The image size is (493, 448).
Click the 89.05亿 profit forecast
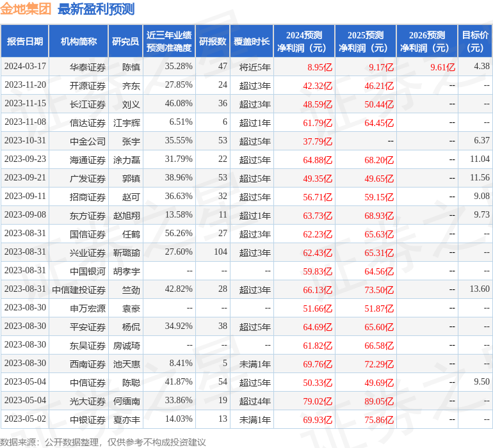379,401
